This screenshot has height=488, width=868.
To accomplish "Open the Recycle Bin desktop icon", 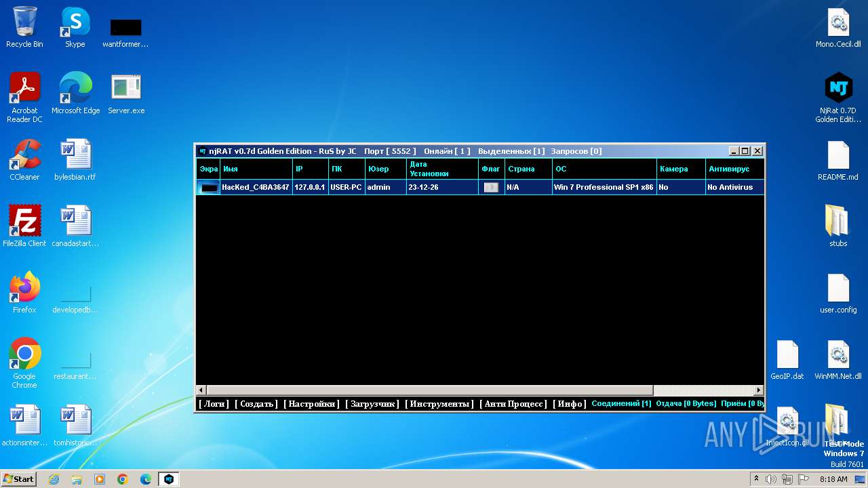I will [24, 27].
